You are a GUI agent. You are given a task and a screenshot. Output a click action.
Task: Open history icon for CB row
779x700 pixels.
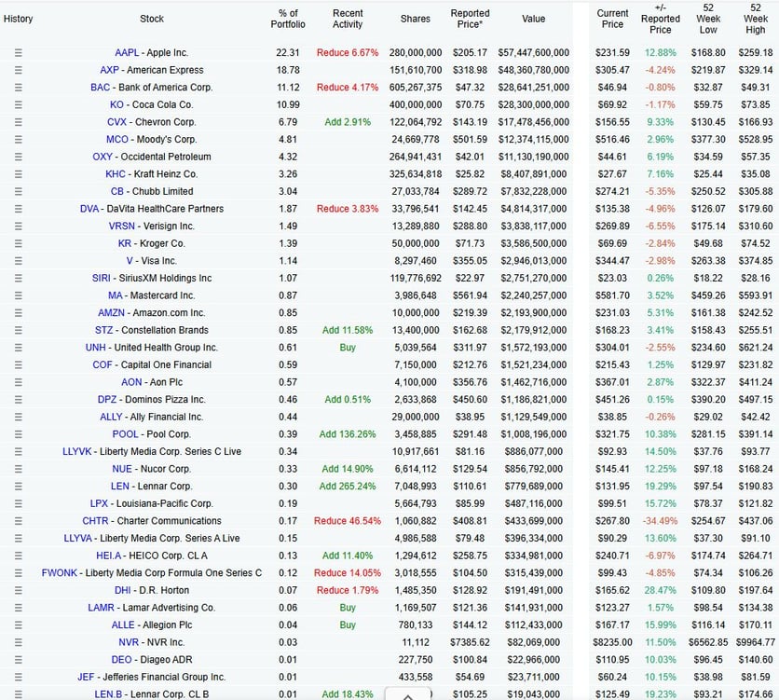point(19,191)
